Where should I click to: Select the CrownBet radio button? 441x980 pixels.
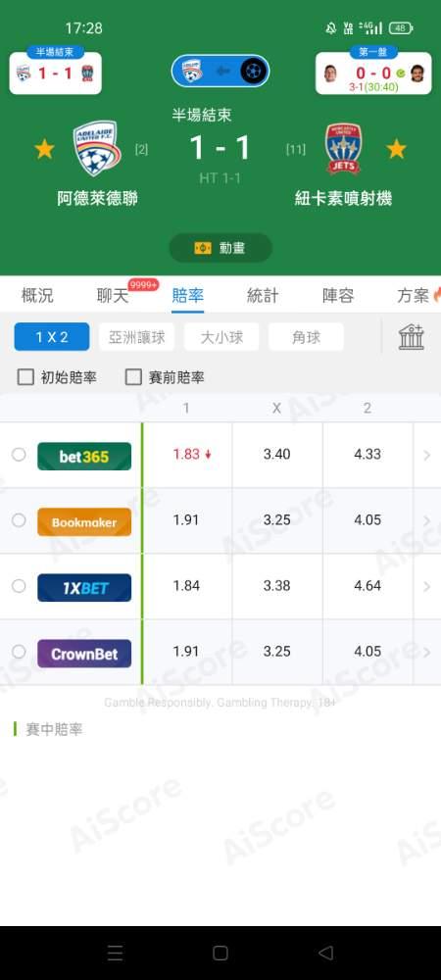pyautogui.click(x=19, y=652)
